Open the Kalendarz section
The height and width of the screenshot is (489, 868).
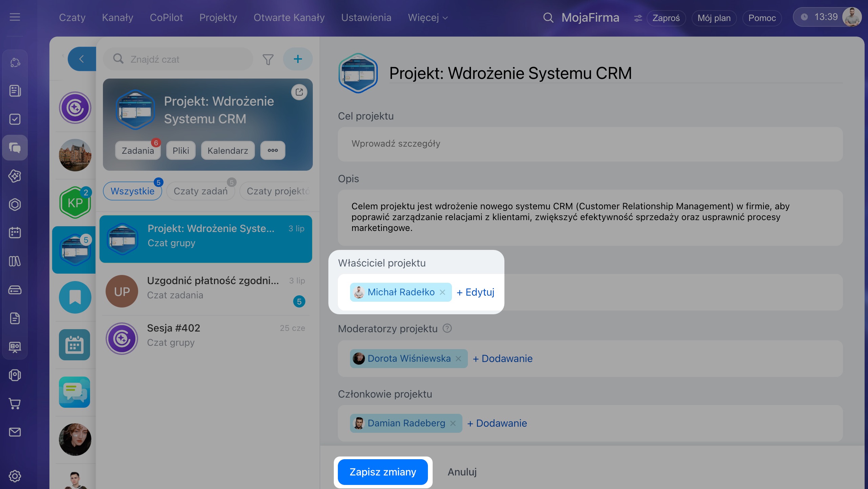coord(228,150)
